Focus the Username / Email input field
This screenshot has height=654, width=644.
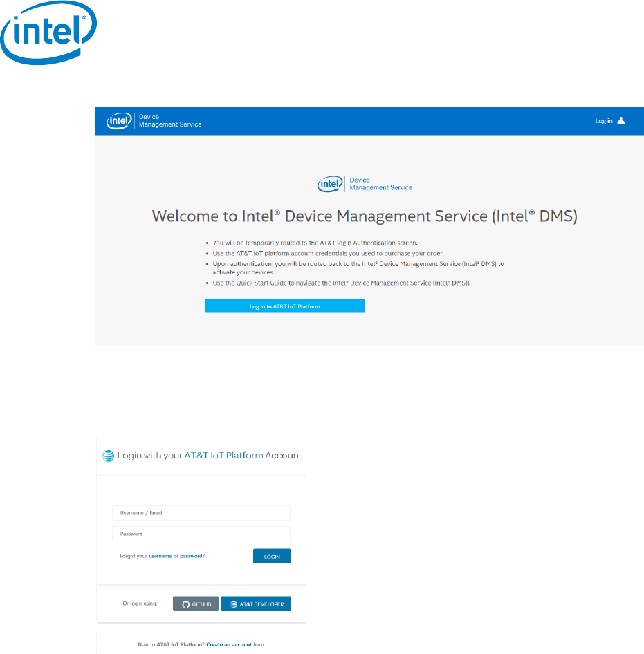coord(239,513)
